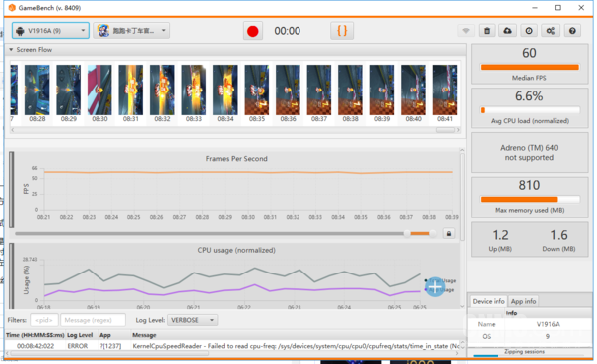Click the cloud upload icon
Screen dimensions: 597x364
click(x=507, y=31)
